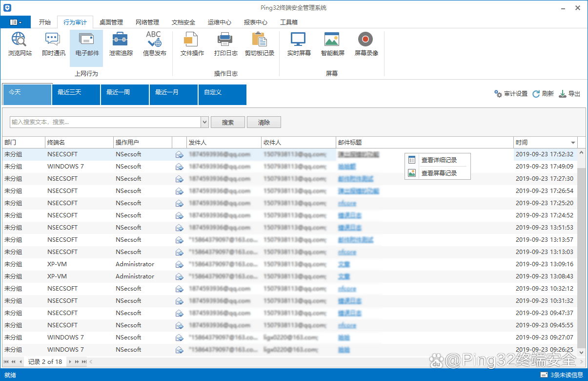Launch the 实时屏幕 live screen view
The width and height of the screenshot is (588, 381).
click(x=299, y=44)
